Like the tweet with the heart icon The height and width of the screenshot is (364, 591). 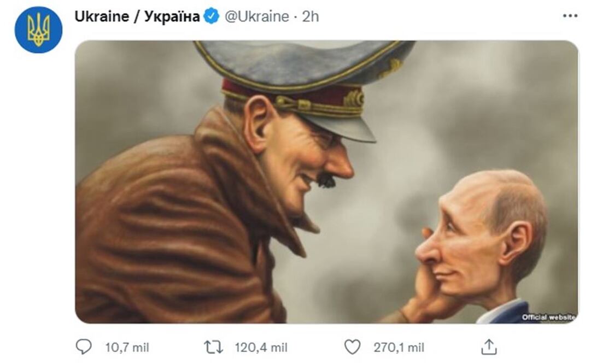pos(353,347)
